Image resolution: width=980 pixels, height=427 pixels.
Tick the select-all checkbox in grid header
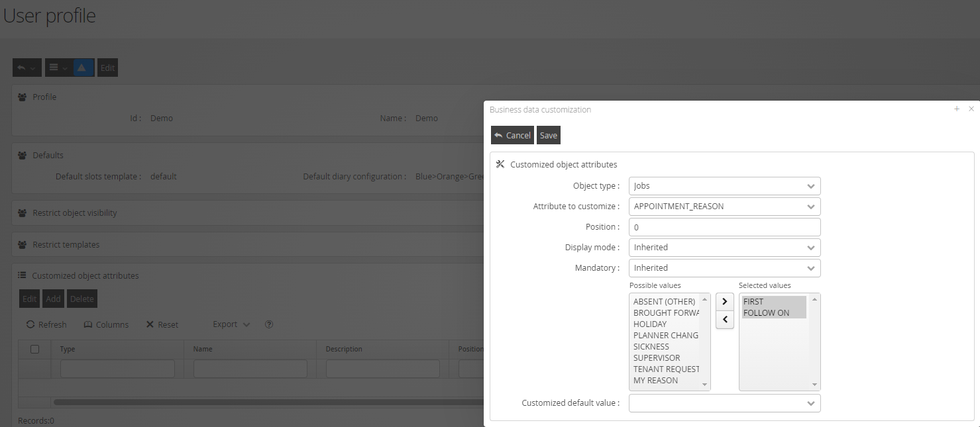point(35,349)
